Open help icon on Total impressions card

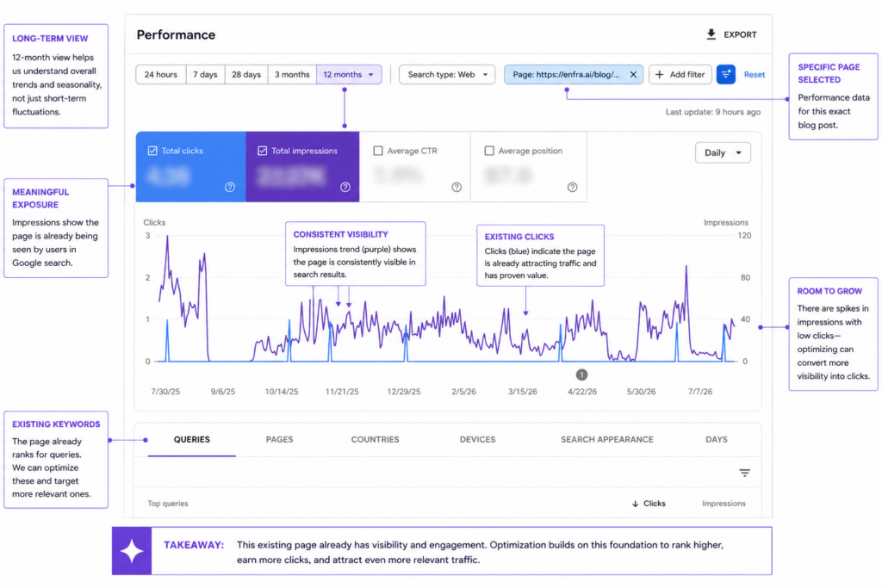tap(345, 187)
